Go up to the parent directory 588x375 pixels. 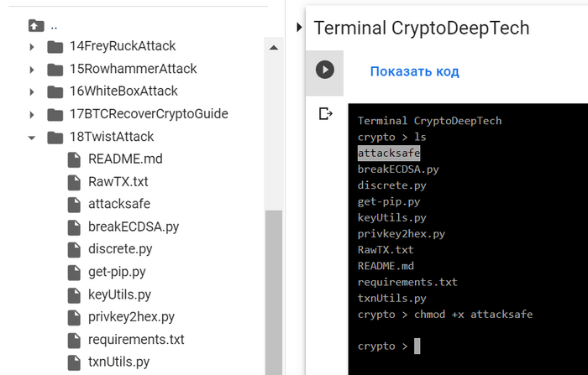35,24
